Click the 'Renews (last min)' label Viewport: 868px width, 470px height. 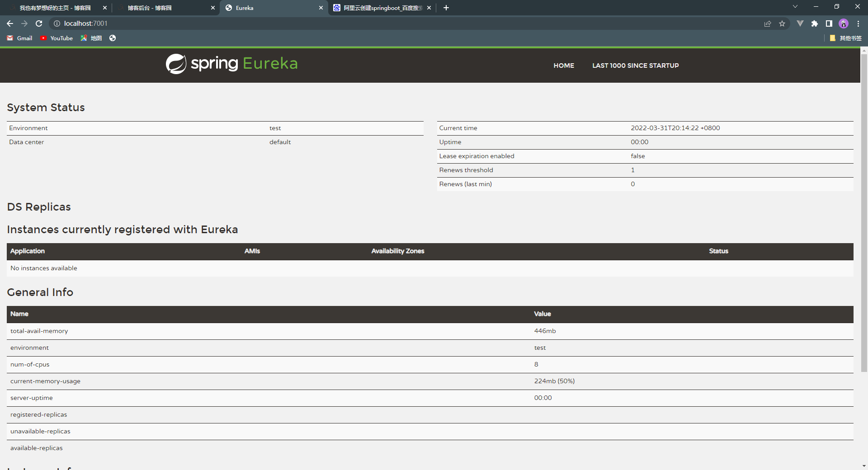tap(466, 184)
